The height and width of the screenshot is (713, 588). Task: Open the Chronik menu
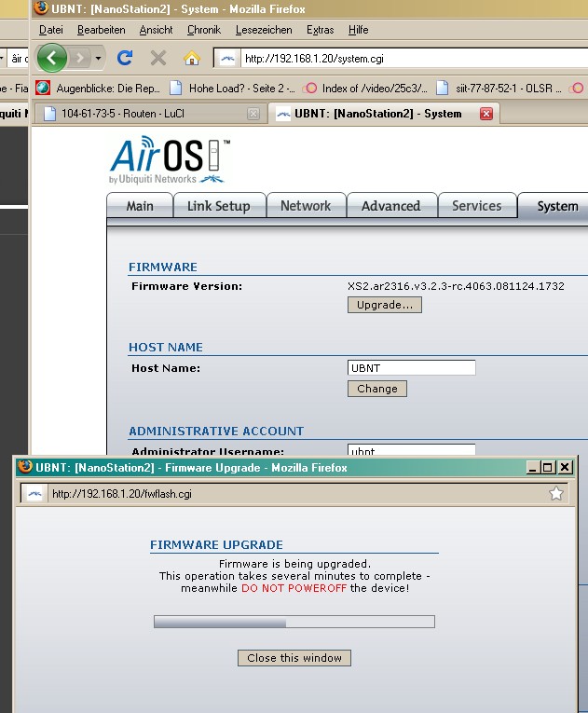point(204,30)
